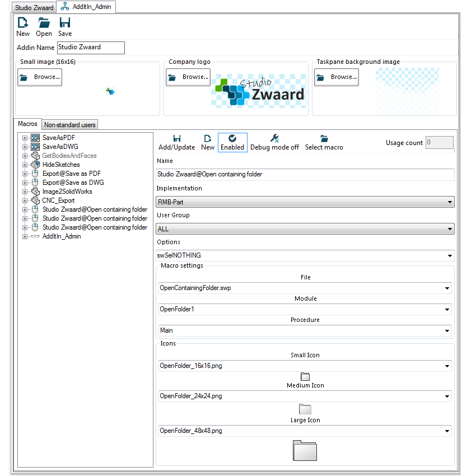The width and height of the screenshot is (476, 476).
Task: Expand the Export@Save as PDF node
Action: click(25, 174)
